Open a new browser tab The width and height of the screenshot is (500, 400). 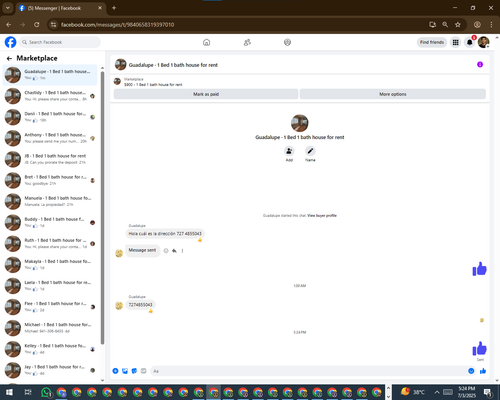[x=114, y=8]
